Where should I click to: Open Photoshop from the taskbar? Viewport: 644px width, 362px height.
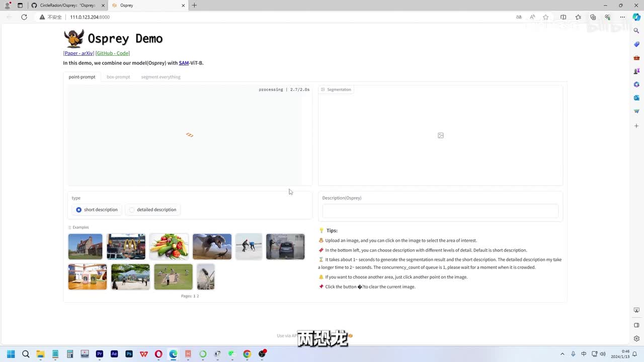tap(129, 354)
